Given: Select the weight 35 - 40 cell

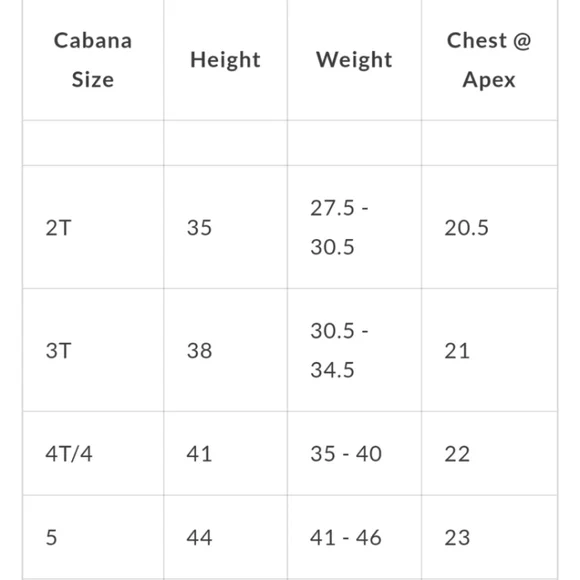Looking at the screenshot, I should click(354, 453).
